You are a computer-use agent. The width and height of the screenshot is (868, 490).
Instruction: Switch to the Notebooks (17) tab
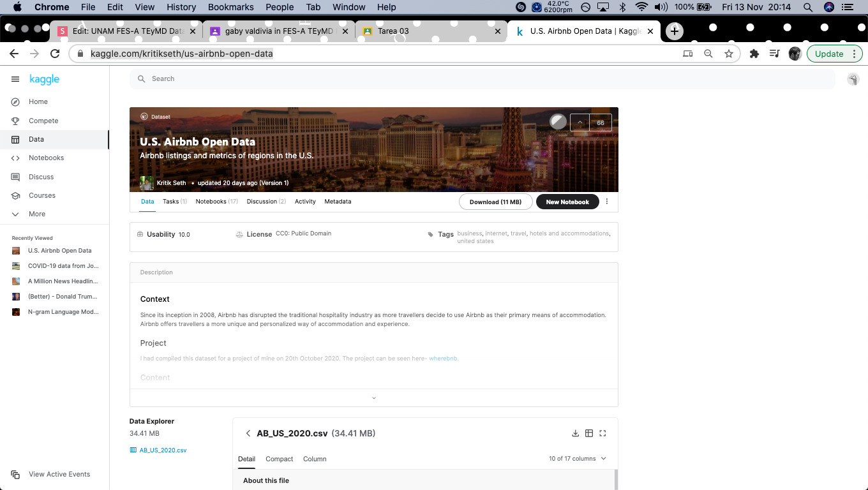click(217, 202)
